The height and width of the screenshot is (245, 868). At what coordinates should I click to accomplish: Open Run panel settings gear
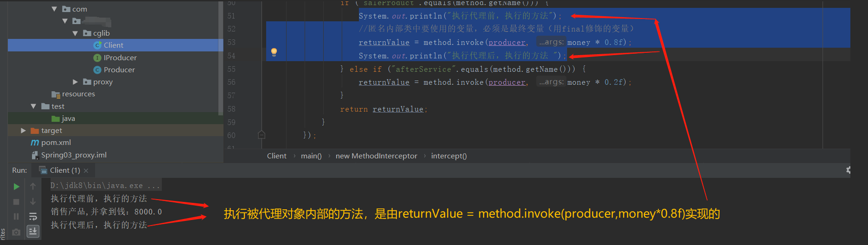tap(848, 170)
